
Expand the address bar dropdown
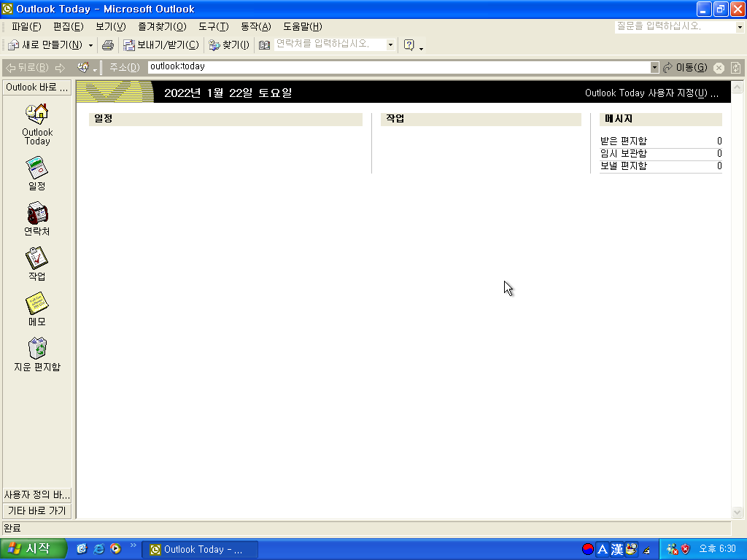(654, 67)
